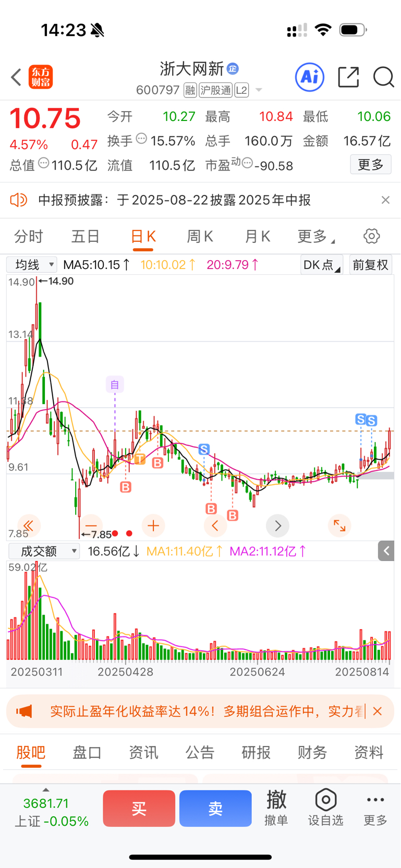
Task: Select the 股吧 tab
Action: point(31,752)
